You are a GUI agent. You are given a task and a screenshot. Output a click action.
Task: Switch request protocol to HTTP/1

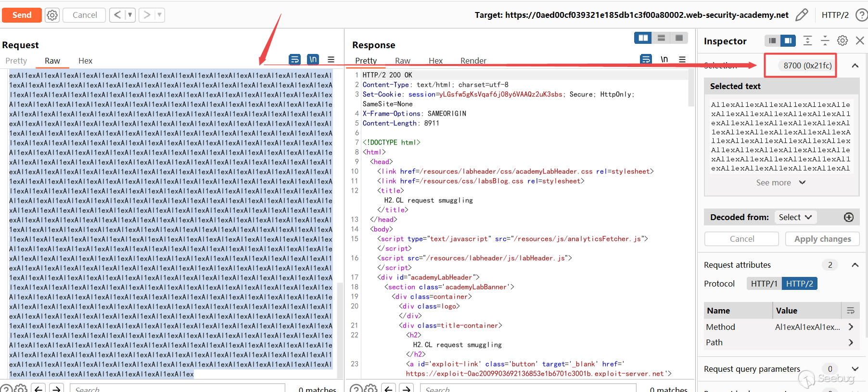[x=764, y=284]
